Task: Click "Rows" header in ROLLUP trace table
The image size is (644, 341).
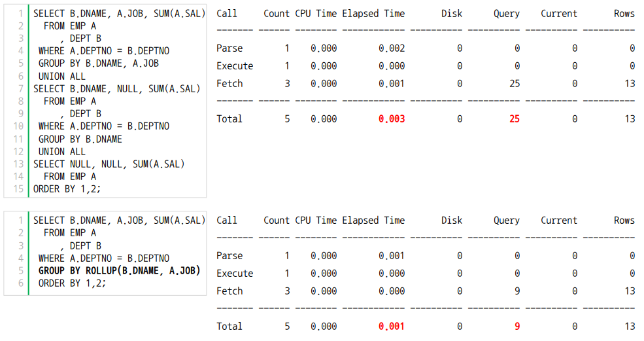Action: tap(624, 221)
